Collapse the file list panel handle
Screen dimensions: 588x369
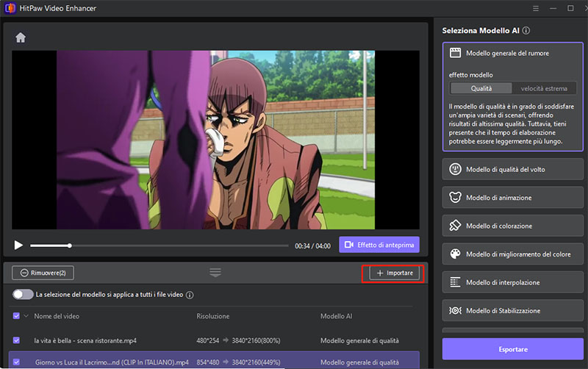tap(215, 273)
